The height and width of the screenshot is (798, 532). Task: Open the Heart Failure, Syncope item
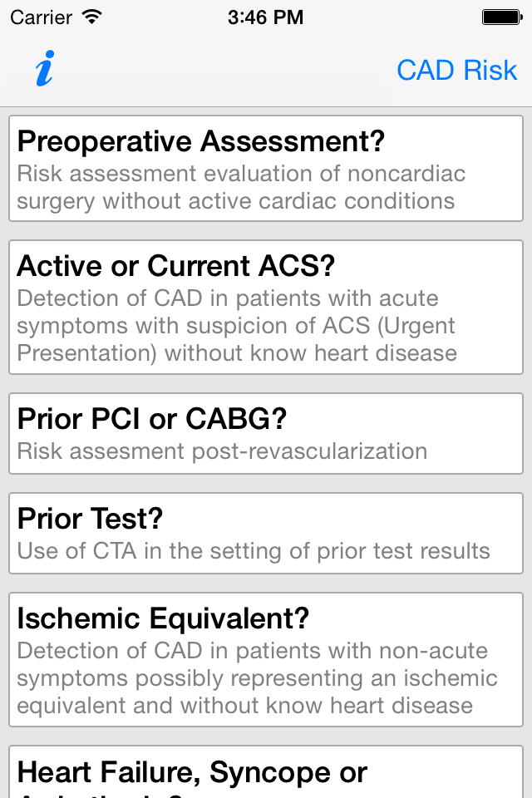pyautogui.click(x=266, y=773)
